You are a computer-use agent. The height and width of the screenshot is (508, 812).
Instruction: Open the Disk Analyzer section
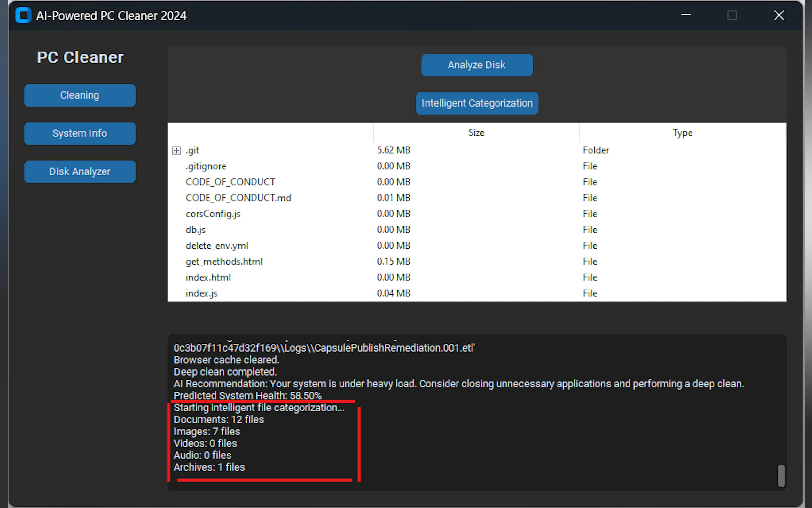80,172
